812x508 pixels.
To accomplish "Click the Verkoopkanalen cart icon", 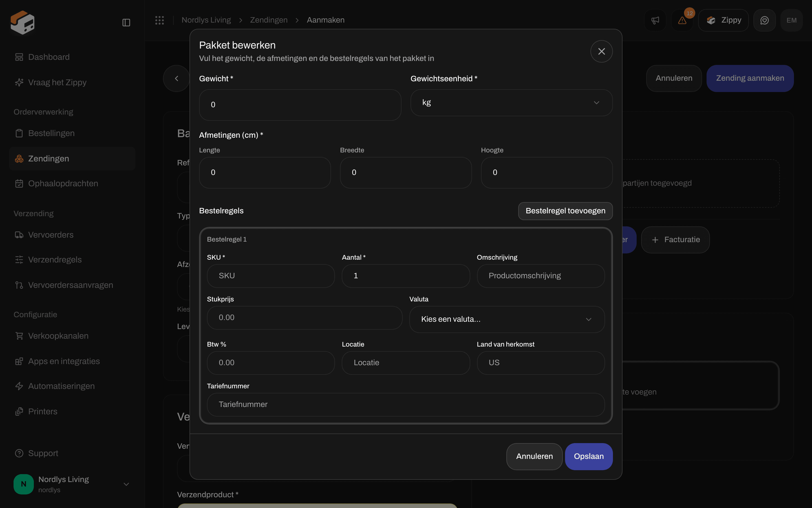I will point(19,336).
